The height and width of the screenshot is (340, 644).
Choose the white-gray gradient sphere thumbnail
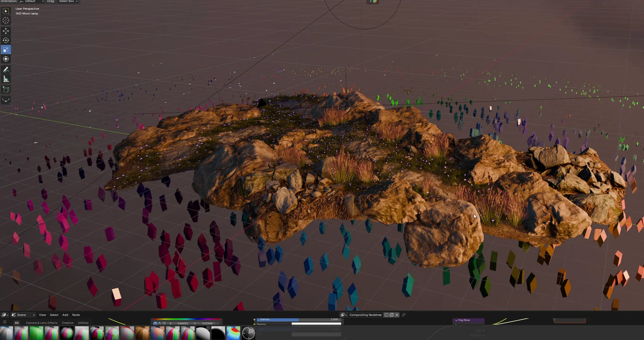203,333
